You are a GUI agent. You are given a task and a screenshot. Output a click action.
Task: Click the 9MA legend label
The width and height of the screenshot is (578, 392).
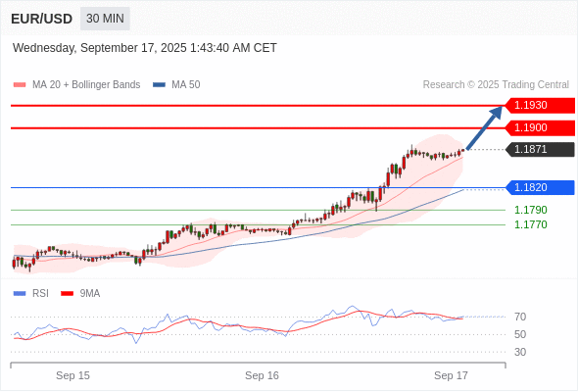click(90, 294)
